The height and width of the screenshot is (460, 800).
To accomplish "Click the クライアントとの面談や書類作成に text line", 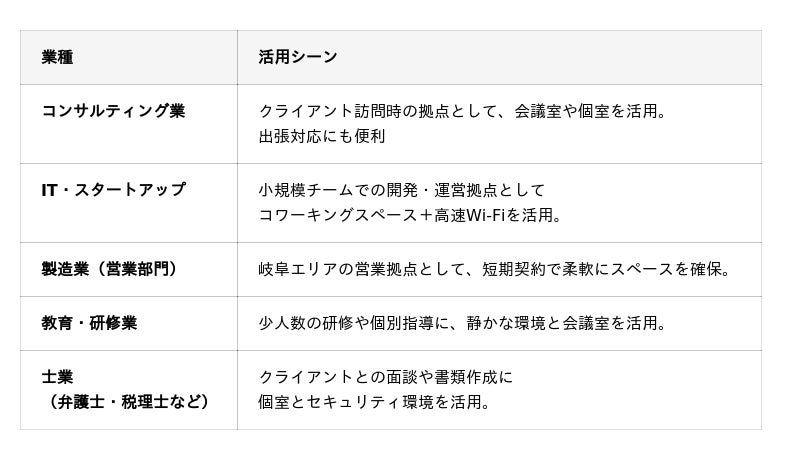I will pyautogui.click(x=385, y=377).
